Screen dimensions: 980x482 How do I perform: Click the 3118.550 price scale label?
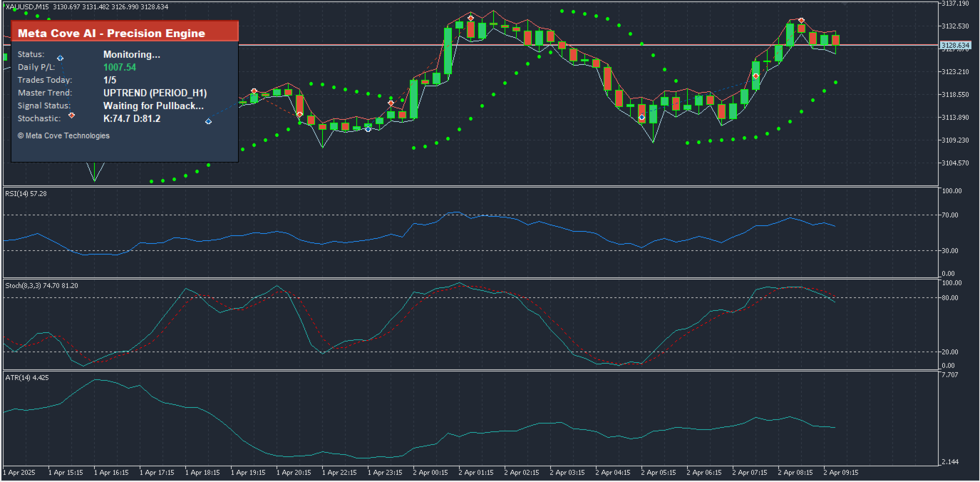click(955, 95)
